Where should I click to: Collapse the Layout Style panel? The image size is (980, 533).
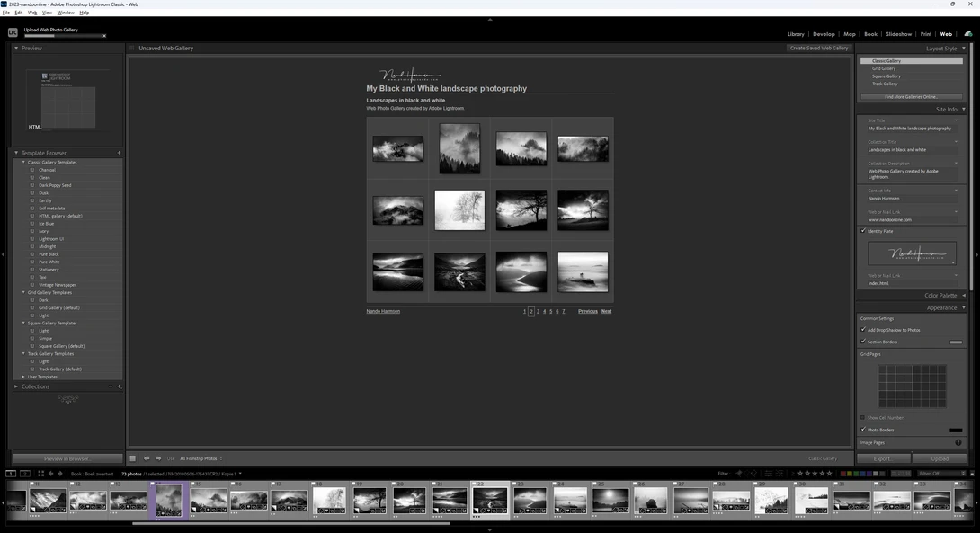pos(963,49)
